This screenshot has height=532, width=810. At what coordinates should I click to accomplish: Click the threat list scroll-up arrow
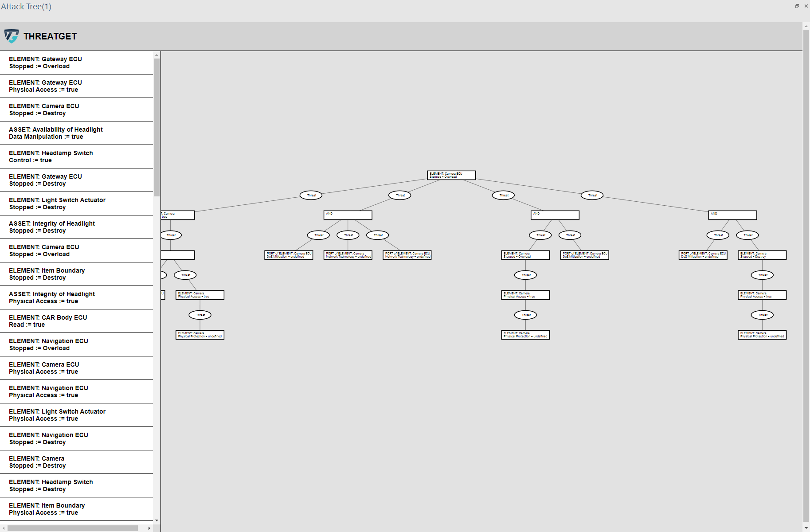pos(157,55)
